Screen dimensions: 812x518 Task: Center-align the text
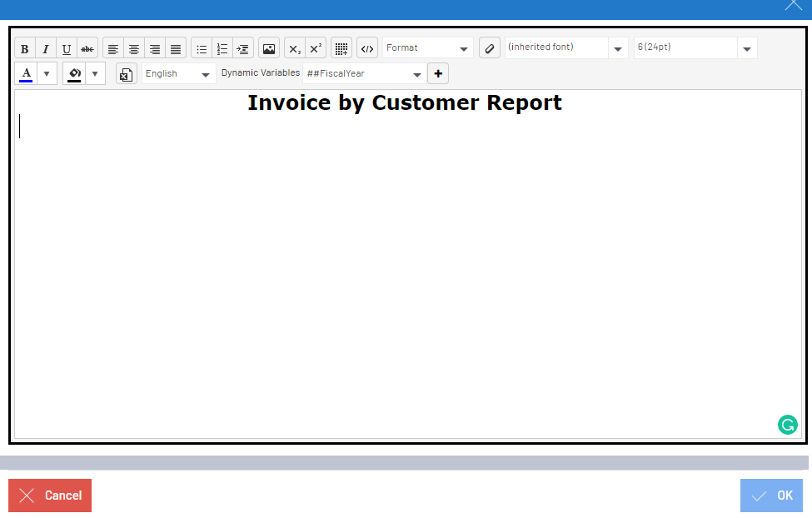click(x=134, y=47)
